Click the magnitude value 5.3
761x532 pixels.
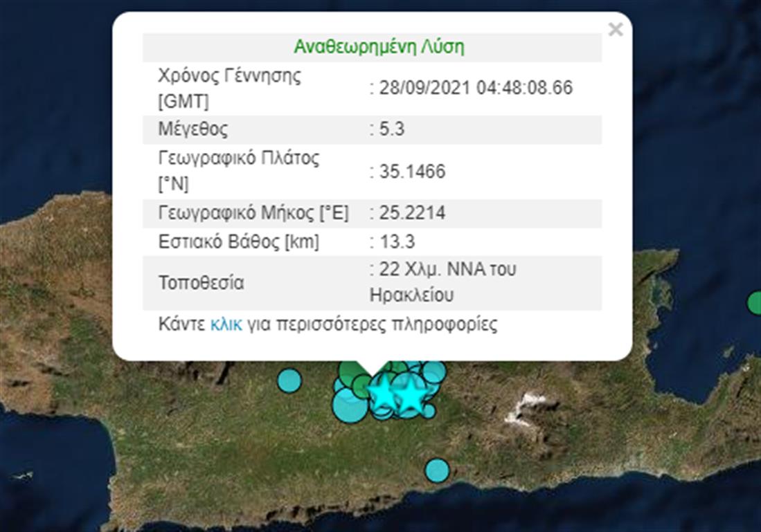[391, 129]
